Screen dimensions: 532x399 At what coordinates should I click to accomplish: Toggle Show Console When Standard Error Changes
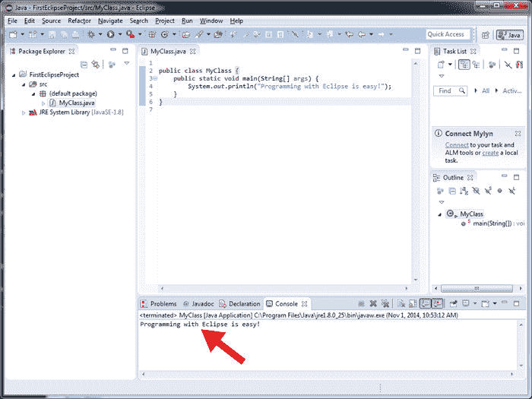[x=438, y=303]
